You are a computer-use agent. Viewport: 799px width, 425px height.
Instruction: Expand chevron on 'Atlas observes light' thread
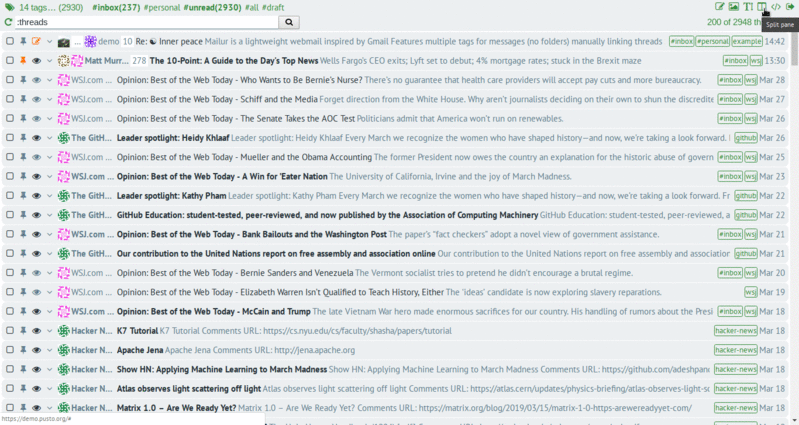click(49, 389)
